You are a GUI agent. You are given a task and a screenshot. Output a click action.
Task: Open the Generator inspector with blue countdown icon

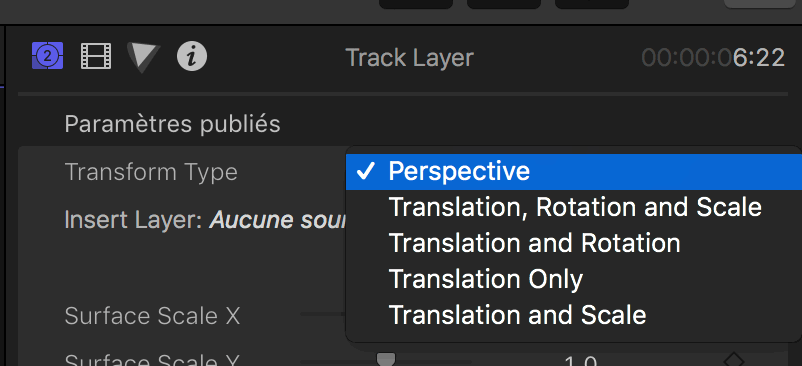[x=48, y=56]
